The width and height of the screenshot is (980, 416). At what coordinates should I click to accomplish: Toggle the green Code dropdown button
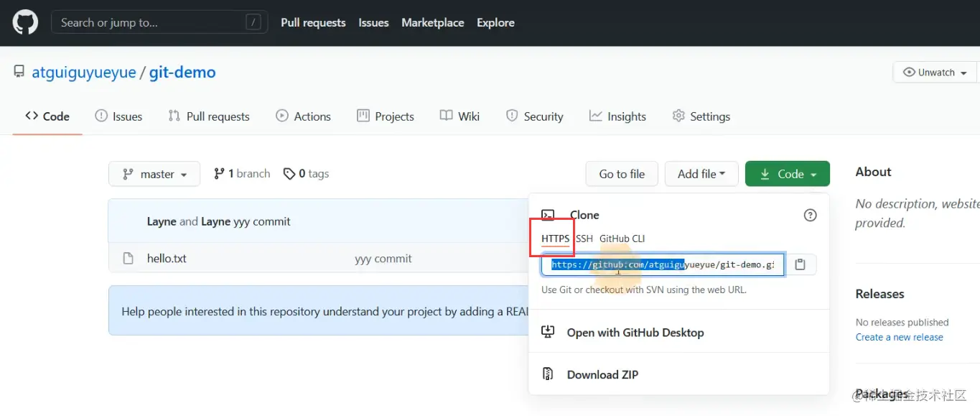pos(788,174)
